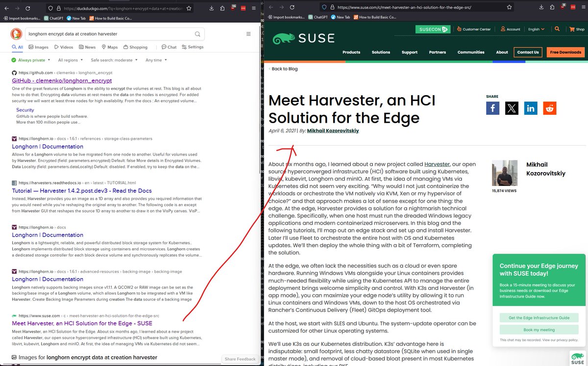Screen dimensions: 588x366
Task: Open the Solutions menu on SUSE
Action: click(x=381, y=52)
